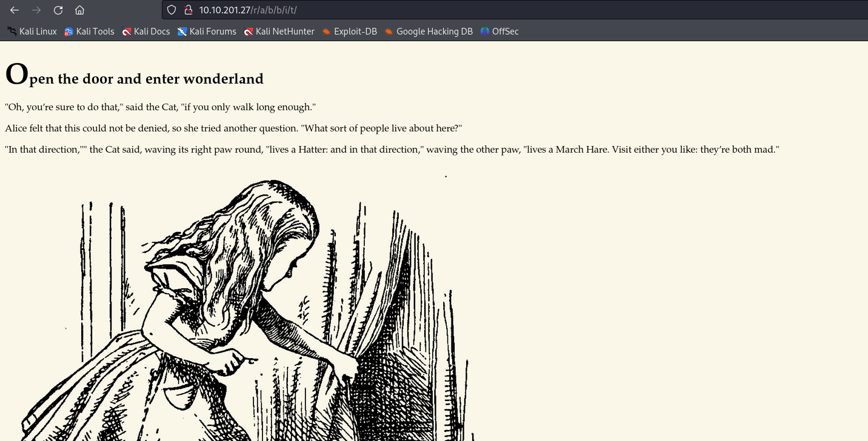Open the Kali Docs bookmark
Image resolution: width=868 pixels, height=441 pixels.
click(x=145, y=31)
